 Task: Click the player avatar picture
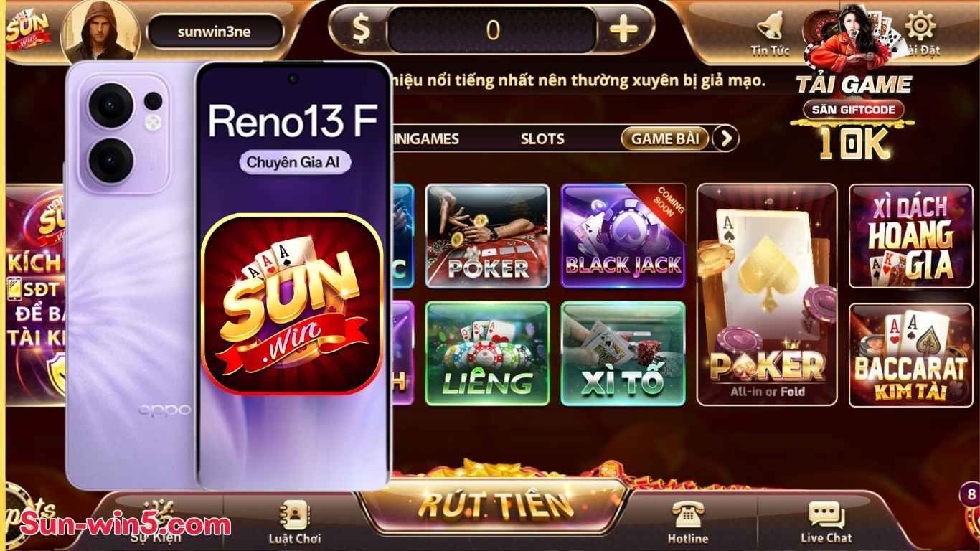(100, 31)
